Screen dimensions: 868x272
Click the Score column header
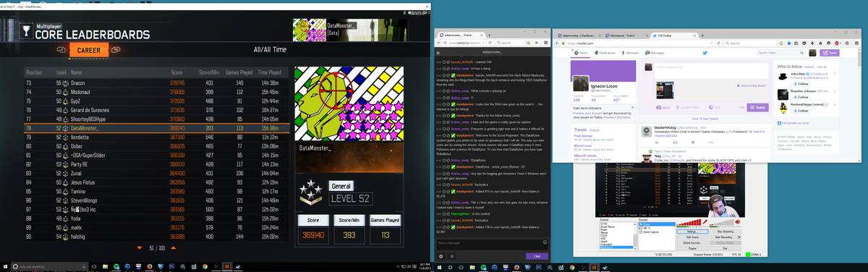[176, 72]
